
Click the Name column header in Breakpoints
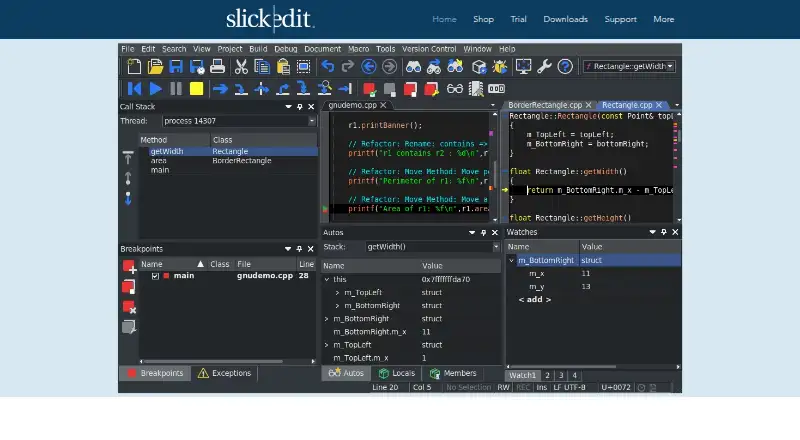click(172, 264)
